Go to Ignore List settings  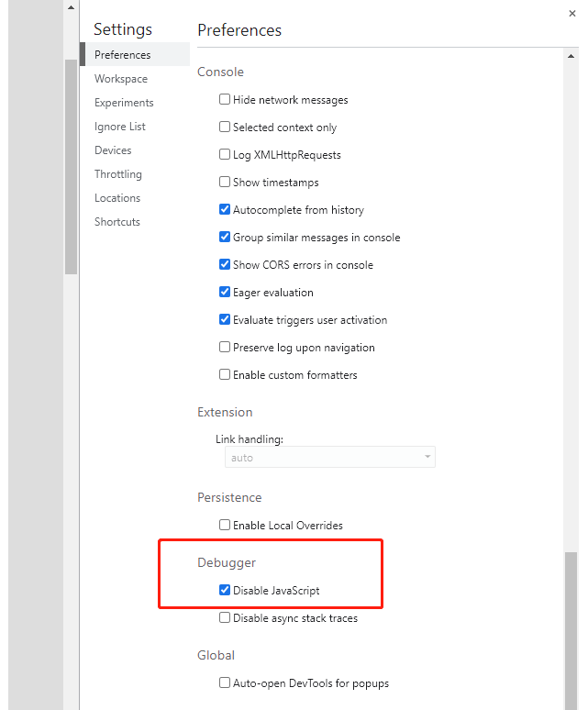119,127
